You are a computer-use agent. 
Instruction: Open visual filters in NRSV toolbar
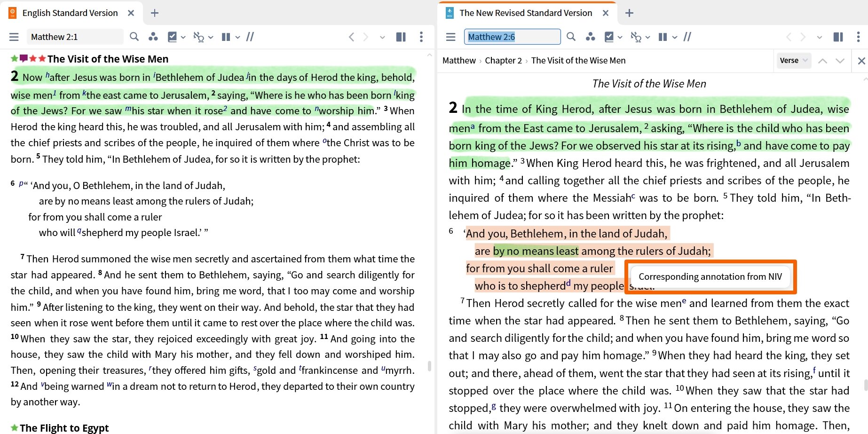pyautogui.click(x=590, y=37)
